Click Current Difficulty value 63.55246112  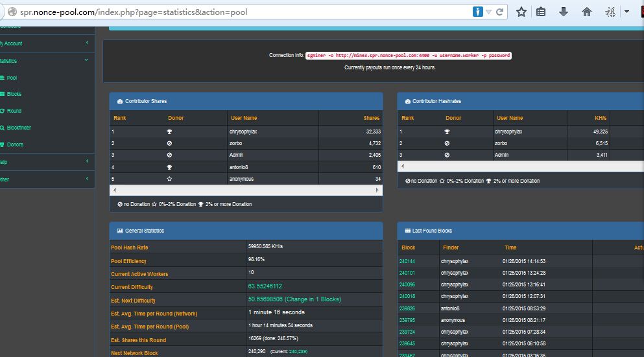(265, 286)
